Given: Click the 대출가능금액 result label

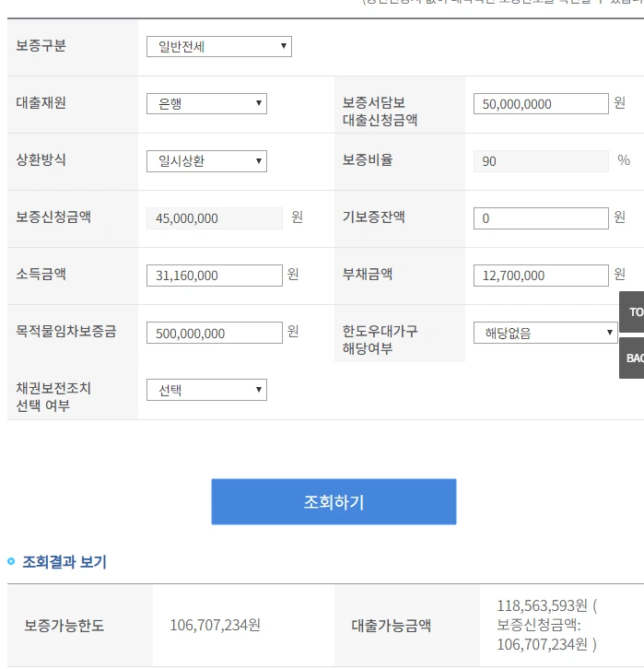Looking at the screenshot, I should tap(391, 626).
